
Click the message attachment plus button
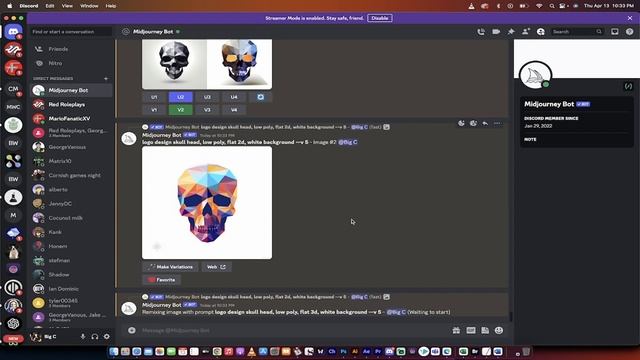(131, 330)
